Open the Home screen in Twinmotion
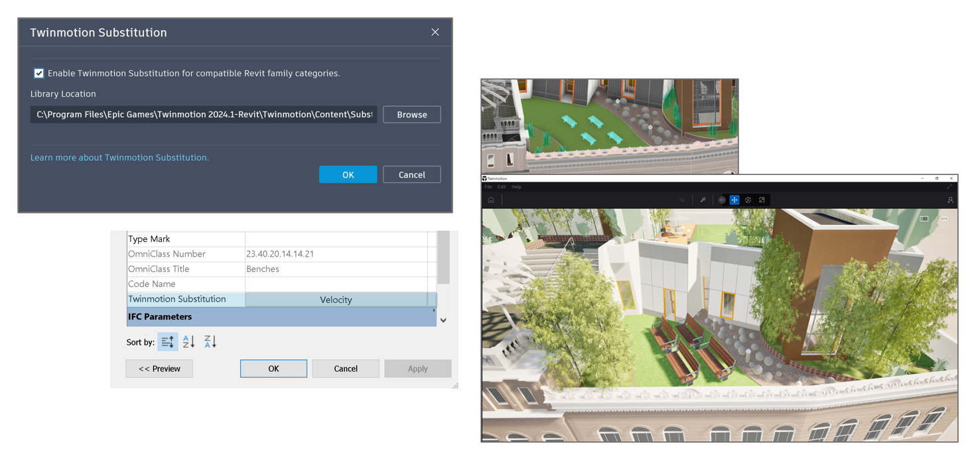Image resolution: width=980 pixels, height=464 pixels. click(x=491, y=200)
